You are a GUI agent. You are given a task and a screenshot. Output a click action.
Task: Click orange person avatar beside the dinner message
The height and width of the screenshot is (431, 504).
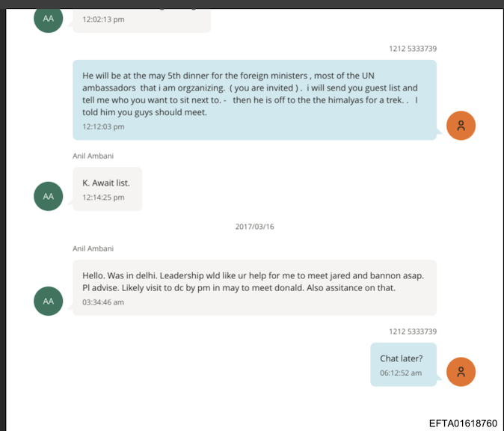(x=461, y=125)
